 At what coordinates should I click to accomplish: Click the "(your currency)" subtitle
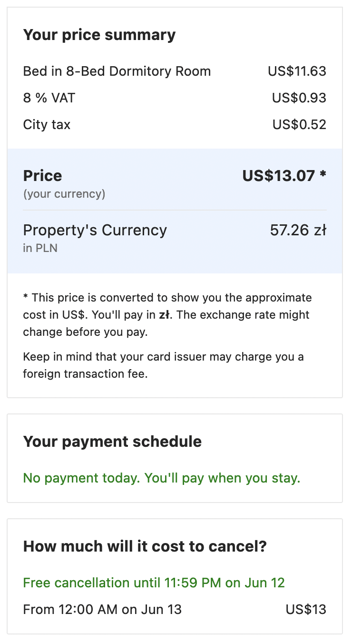tap(64, 194)
